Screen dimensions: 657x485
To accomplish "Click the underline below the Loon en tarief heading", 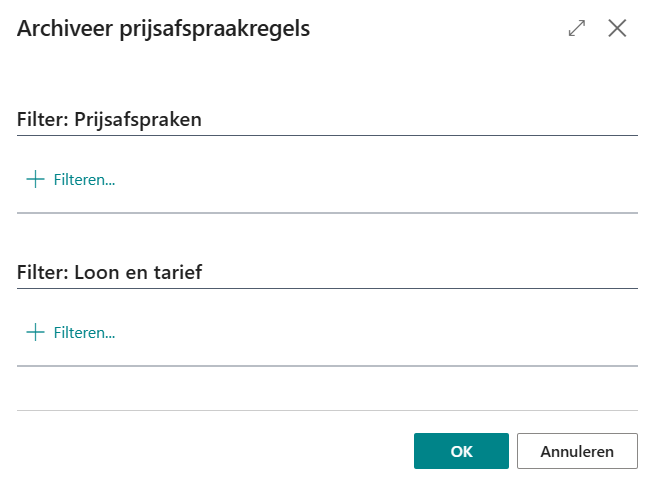I will pyautogui.click(x=327, y=288).
